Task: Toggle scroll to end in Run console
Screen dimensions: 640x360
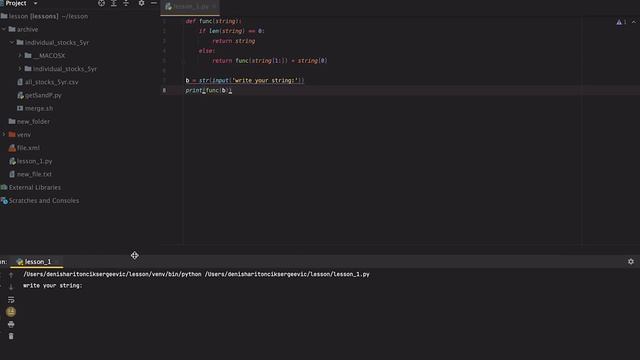Action: [x=11, y=312]
